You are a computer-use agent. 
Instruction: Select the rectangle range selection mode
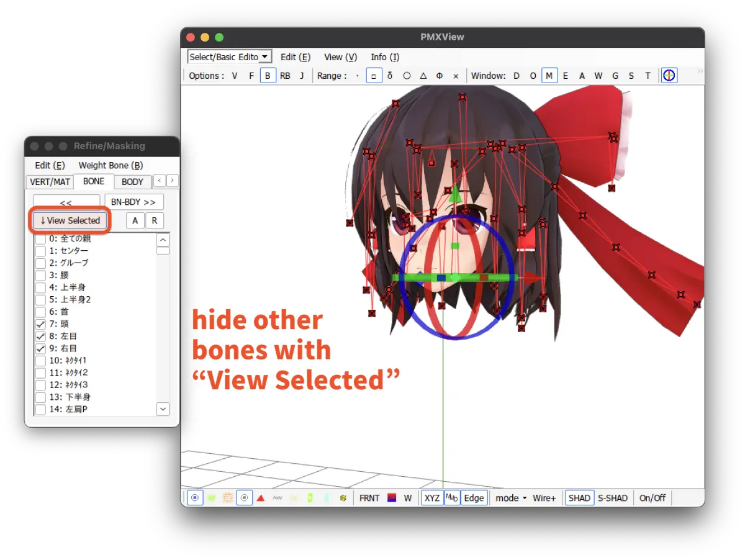374,76
